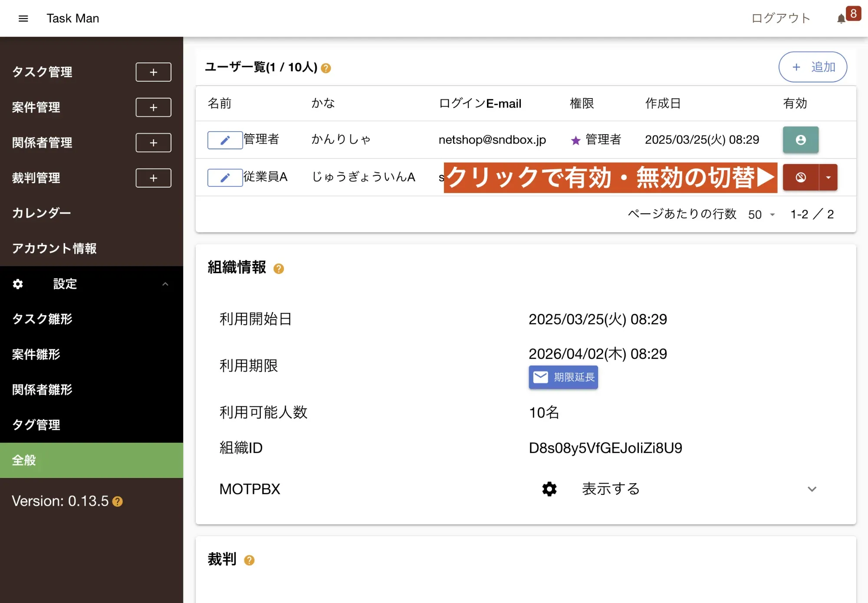Click the 追加 button to add user
The width and height of the screenshot is (868, 603).
[x=812, y=67]
